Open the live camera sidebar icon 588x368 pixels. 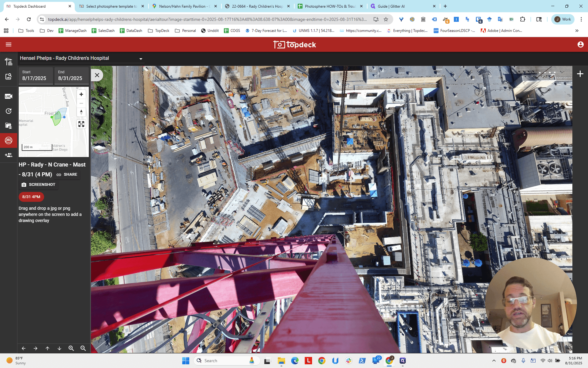pyautogui.click(x=9, y=96)
